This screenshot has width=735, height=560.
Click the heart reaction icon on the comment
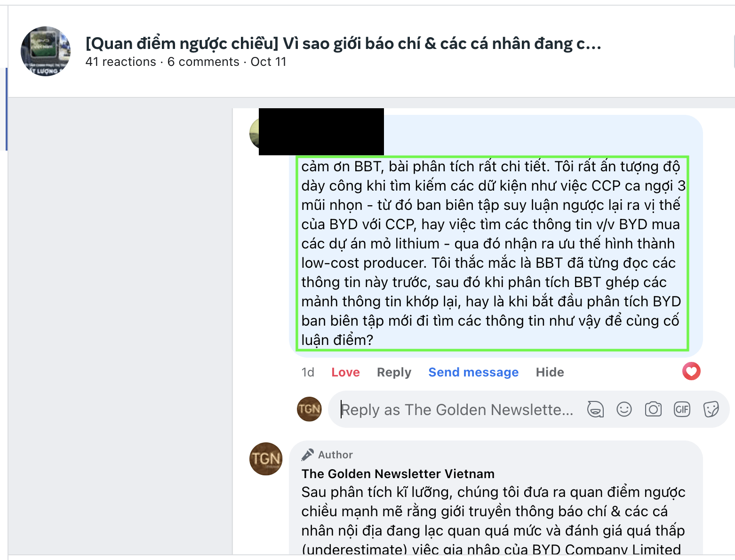click(691, 371)
